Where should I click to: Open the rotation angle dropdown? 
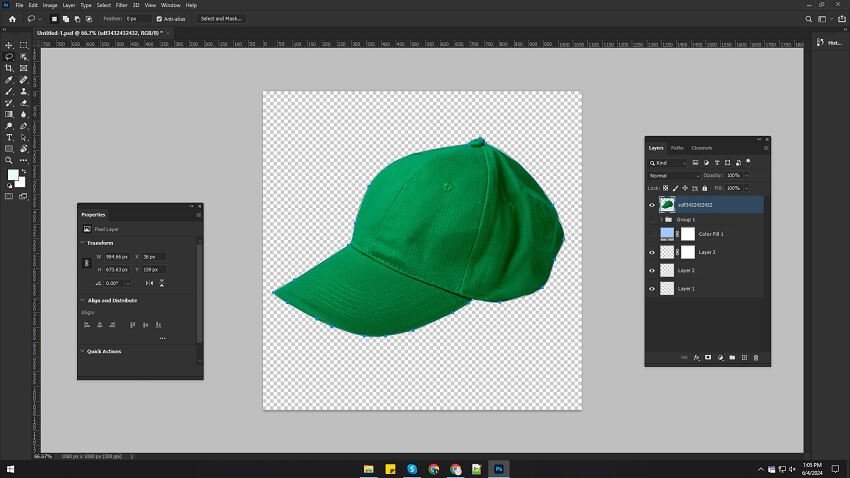[128, 283]
